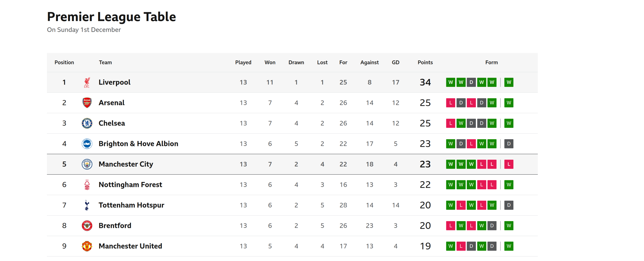Click the Chelsea club badge icon
The image size is (644, 261).
[x=87, y=123]
